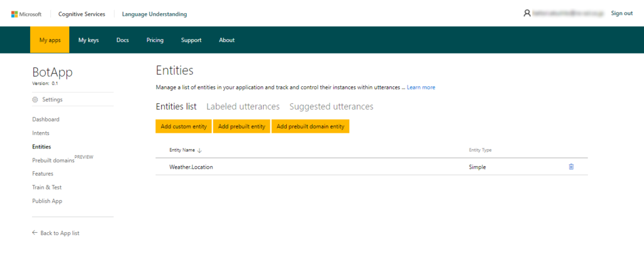644x278 pixels.
Task: Open the Pricing menu item
Action: coord(155,40)
